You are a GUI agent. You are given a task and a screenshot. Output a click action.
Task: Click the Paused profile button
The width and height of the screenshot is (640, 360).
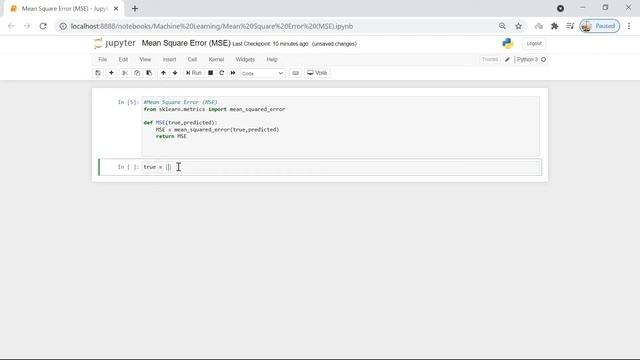[599, 26]
